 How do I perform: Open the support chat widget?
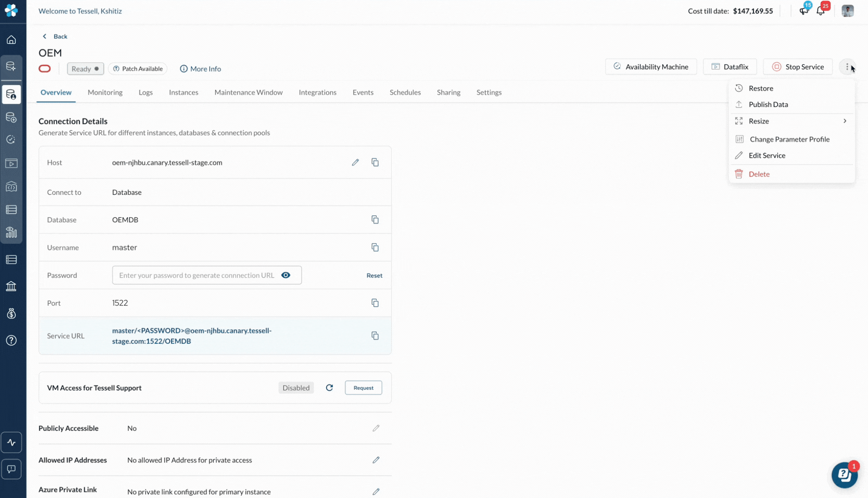point(844,475)
